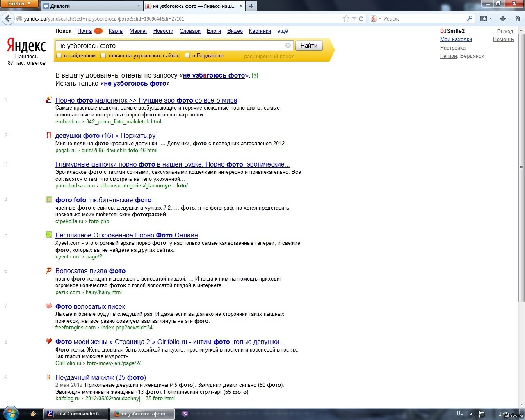
Task: Click the DJSmile2 username
Action: tap(452, 31)
